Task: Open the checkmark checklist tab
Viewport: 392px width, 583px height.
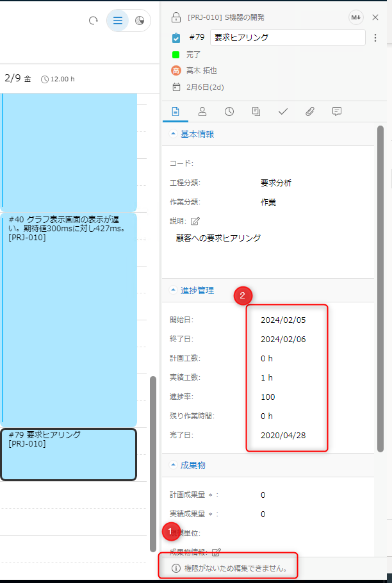Action: click(283, 111)
